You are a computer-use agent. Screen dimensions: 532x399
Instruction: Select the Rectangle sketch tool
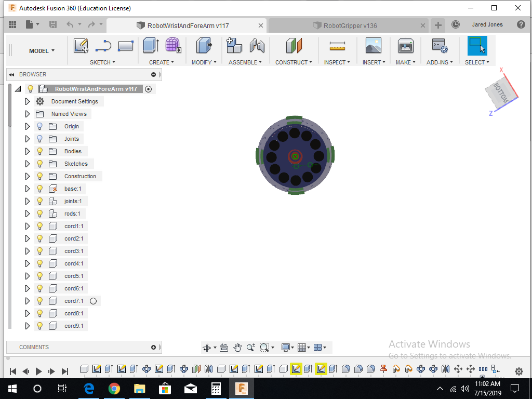126,46
